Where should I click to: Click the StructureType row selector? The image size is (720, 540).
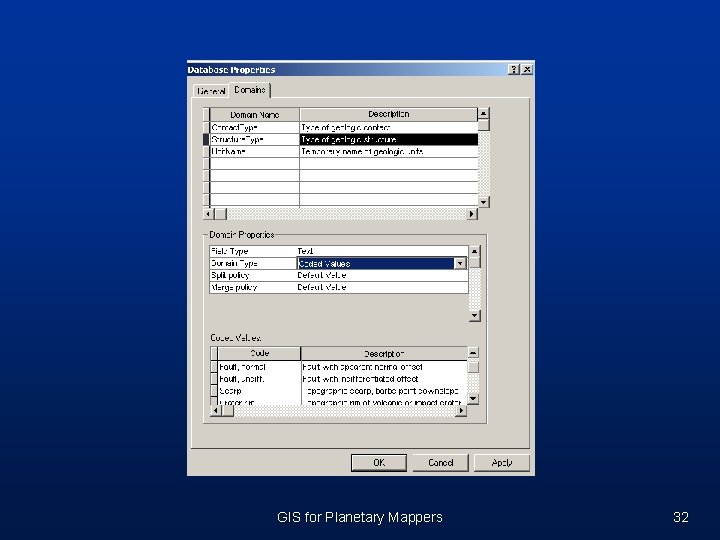(x=206, y=139)
